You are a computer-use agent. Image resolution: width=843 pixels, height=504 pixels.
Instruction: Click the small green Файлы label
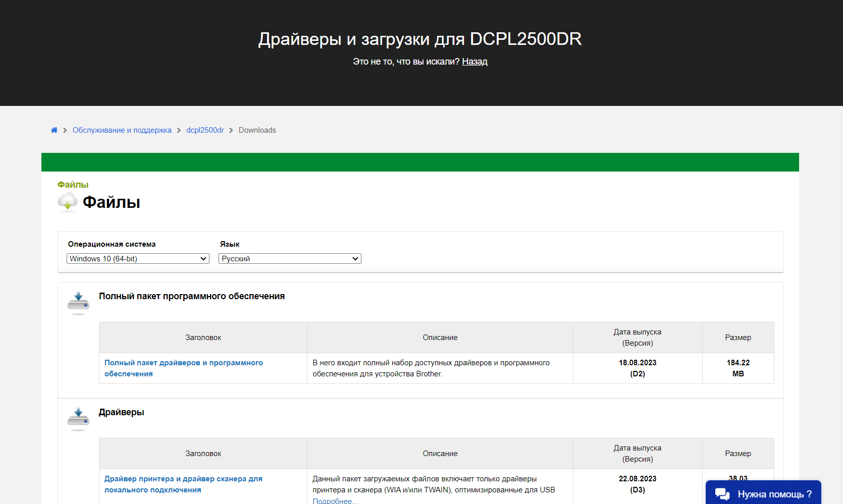(73, 185)
